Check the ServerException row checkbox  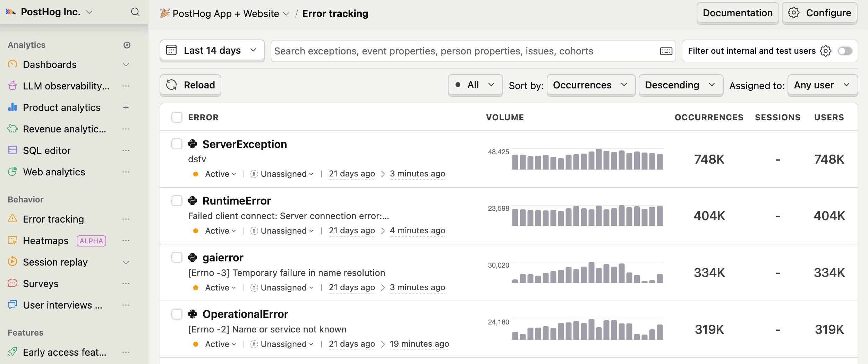(x=177, y=144)
